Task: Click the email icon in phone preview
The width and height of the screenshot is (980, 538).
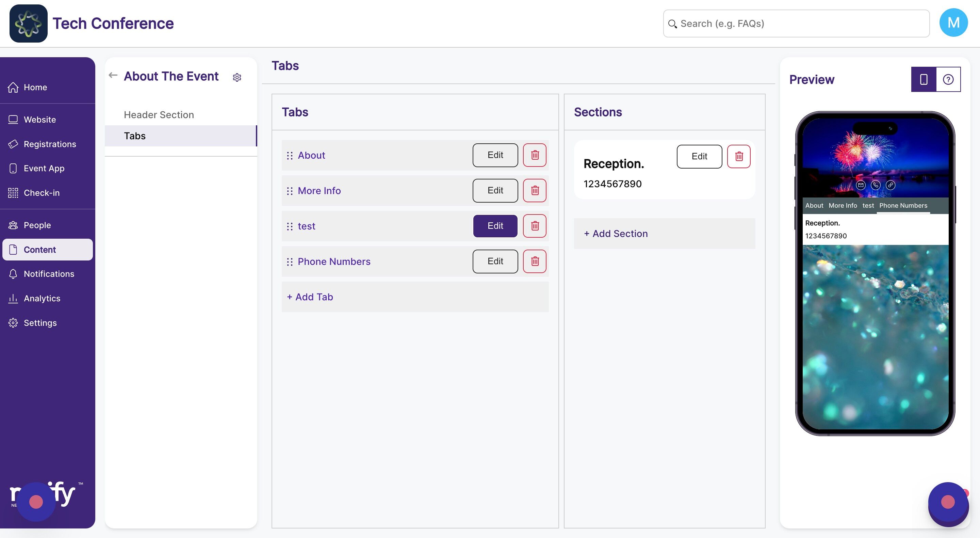Action: tap(861, 185)
